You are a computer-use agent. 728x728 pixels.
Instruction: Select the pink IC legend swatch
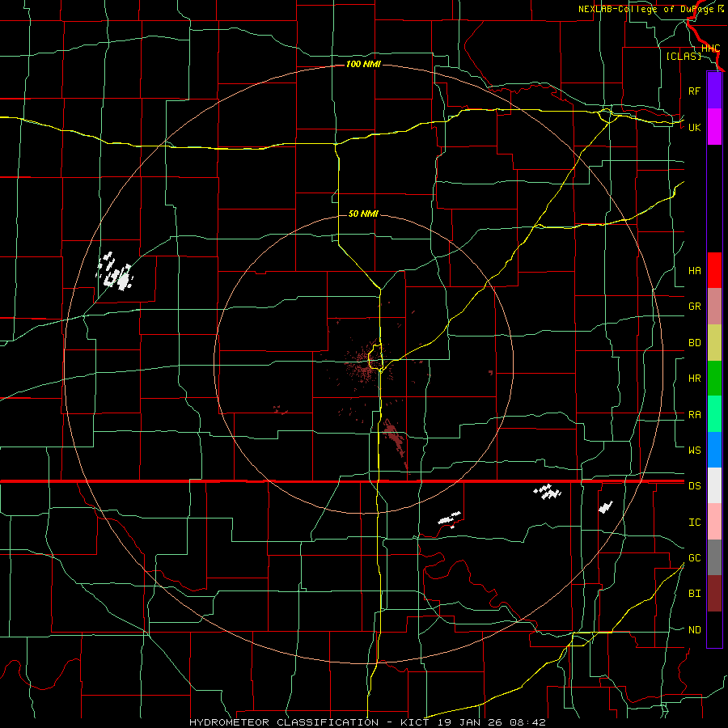coord(714,522)
